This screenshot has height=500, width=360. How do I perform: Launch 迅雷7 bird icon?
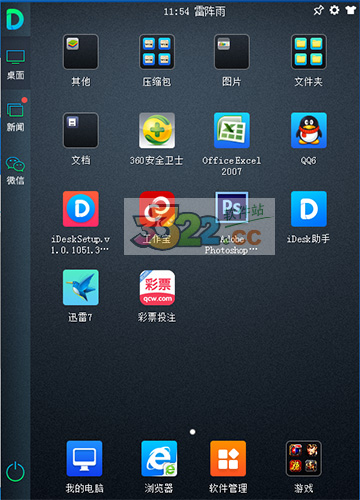tap(81, 287)
